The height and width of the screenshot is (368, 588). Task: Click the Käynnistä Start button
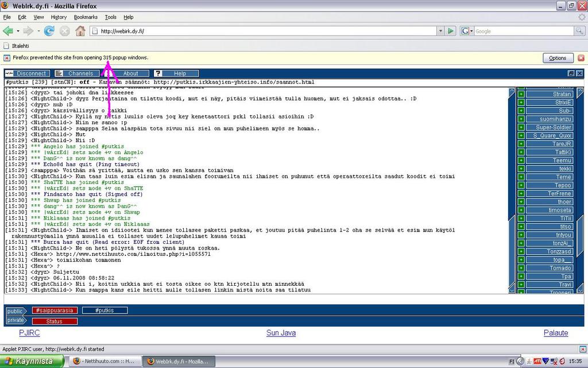tap(33, 361)
